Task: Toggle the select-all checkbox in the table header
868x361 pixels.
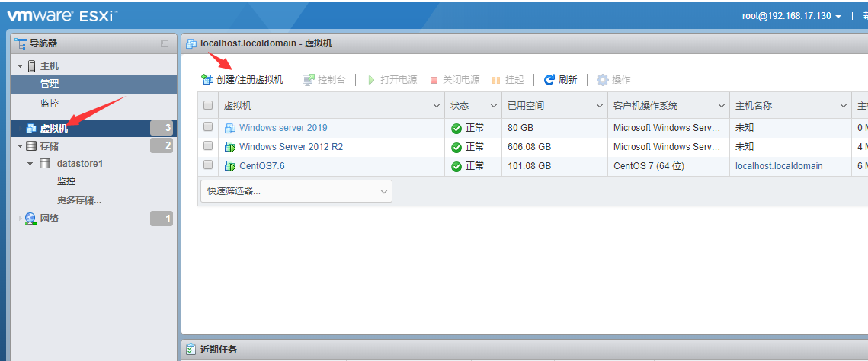Action: coord(208,105)
